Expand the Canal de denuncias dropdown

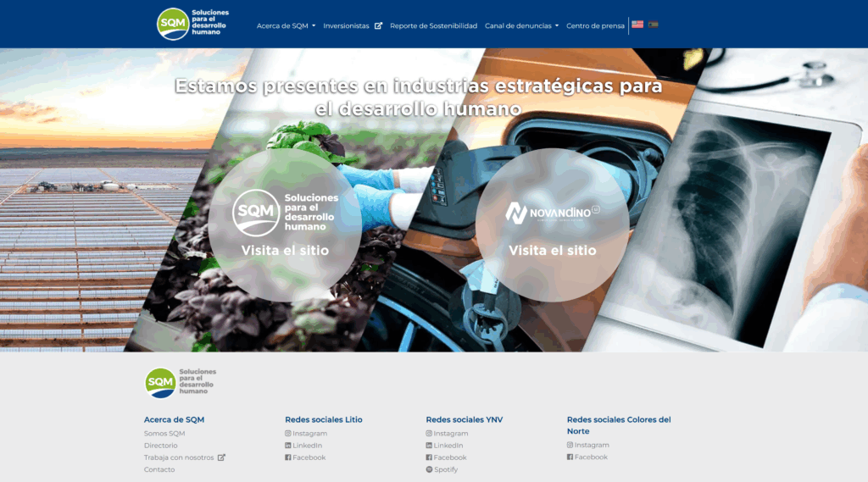click(521, 25)
